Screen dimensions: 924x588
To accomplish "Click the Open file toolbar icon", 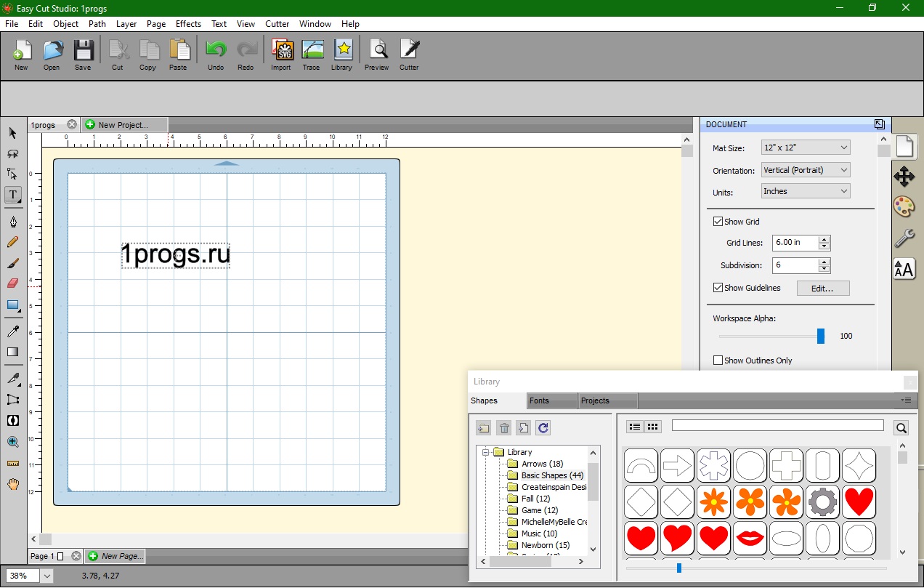I will 52,55.
